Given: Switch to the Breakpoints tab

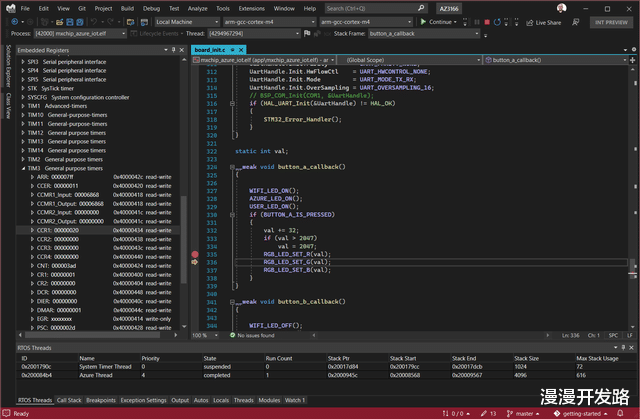Looking at the screenshot, I should pos(101,400).
